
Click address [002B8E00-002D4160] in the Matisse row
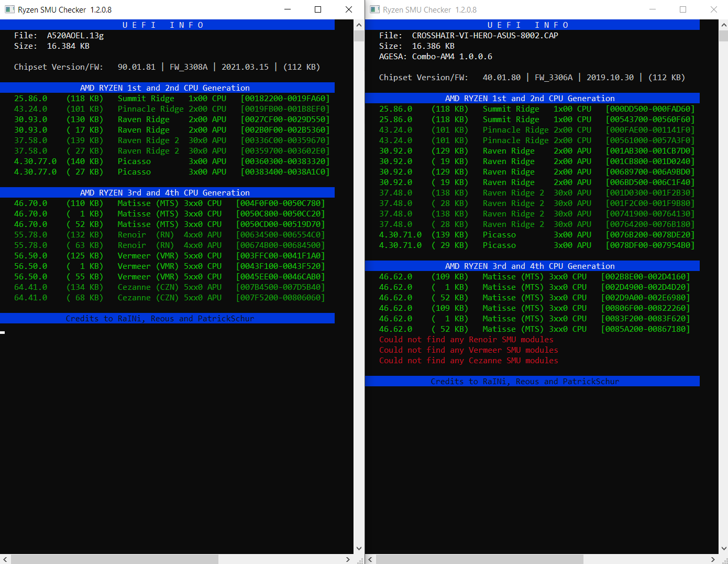pos(646,277)
